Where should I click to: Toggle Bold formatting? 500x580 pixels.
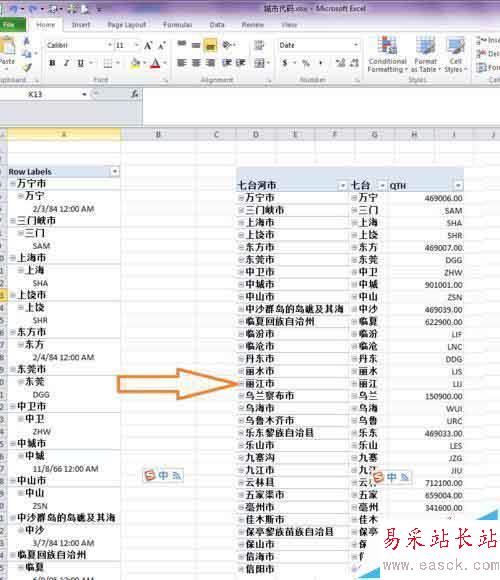[53, 63]
